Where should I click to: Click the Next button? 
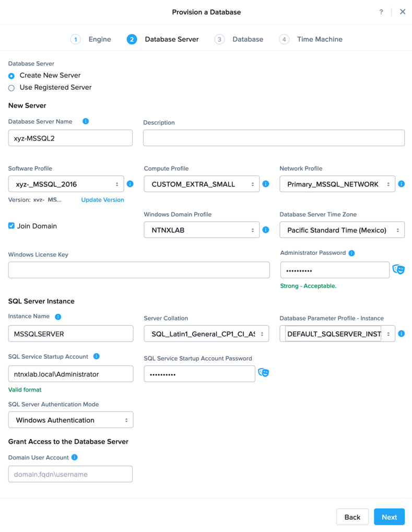click(x=389, y=517)
